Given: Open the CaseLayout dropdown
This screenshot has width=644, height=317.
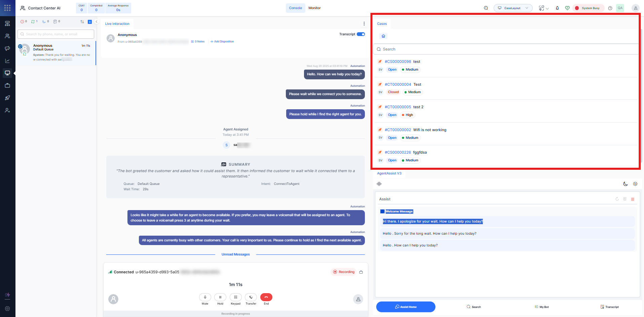Looking at the screenshot, I should tap(513, 8).
